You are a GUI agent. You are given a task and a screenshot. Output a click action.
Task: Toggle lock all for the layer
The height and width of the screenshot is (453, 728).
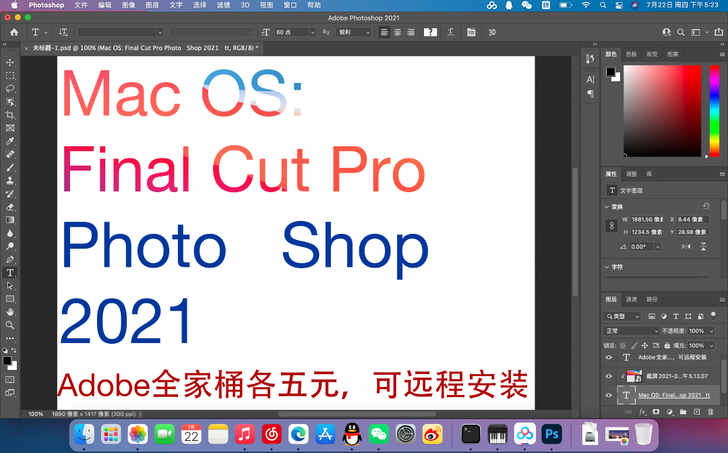point(667,345)
